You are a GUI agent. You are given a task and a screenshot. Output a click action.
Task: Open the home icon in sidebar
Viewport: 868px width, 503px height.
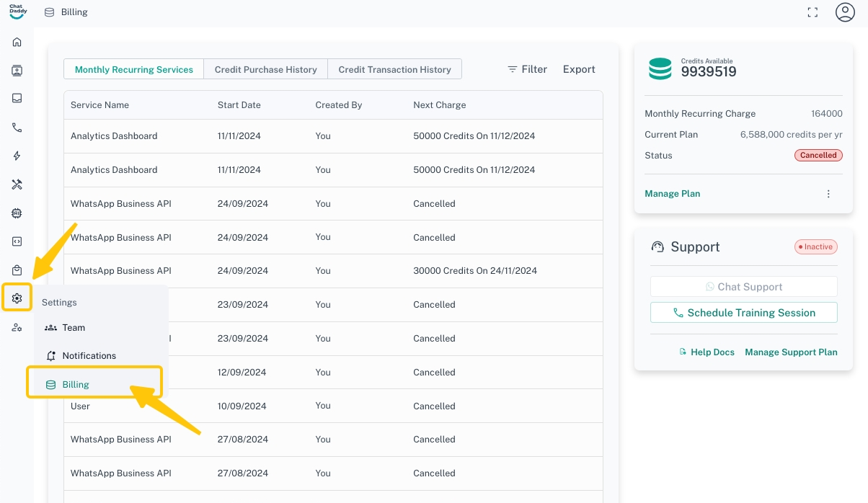coord(17,42)
